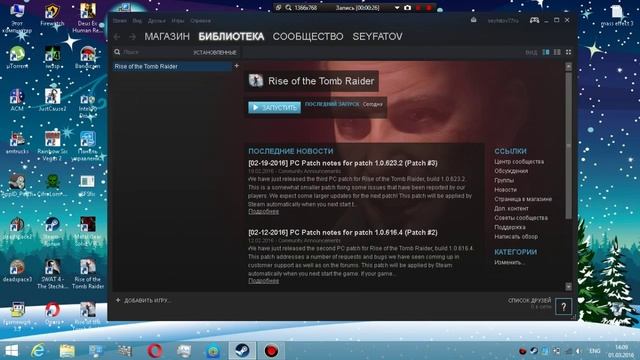Open the МАГАЗИН tab

coord(167,37)
